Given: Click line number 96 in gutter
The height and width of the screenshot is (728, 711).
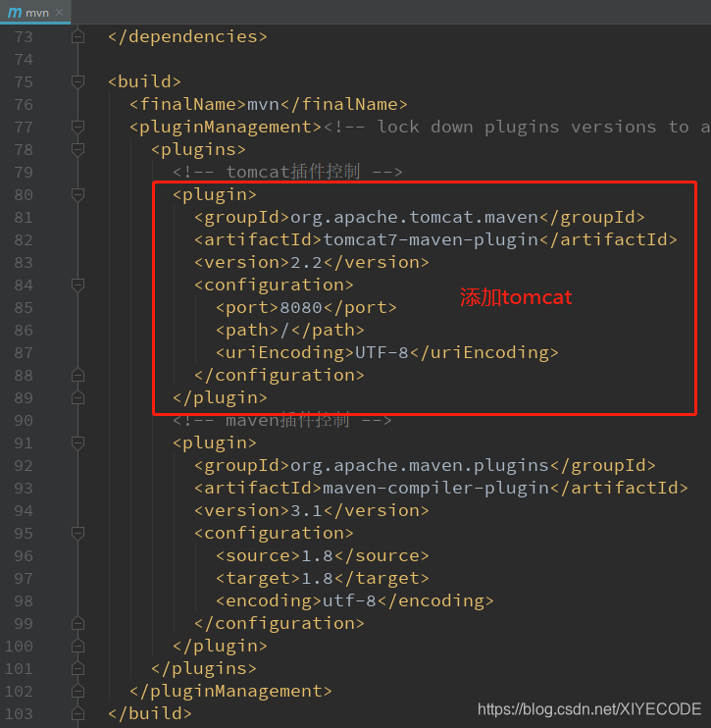Looking at the screenshot, I should pos(24,555).
